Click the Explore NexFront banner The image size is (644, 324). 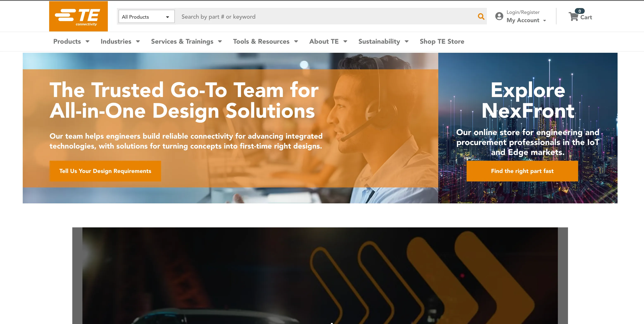pos(528,100)
